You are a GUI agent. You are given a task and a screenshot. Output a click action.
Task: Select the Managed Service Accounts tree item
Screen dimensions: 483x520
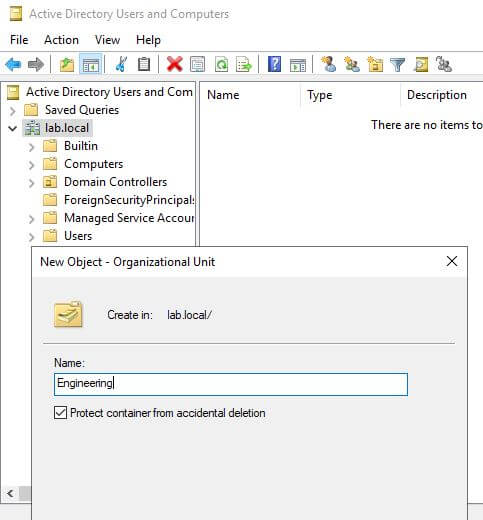tap(129, 218)
